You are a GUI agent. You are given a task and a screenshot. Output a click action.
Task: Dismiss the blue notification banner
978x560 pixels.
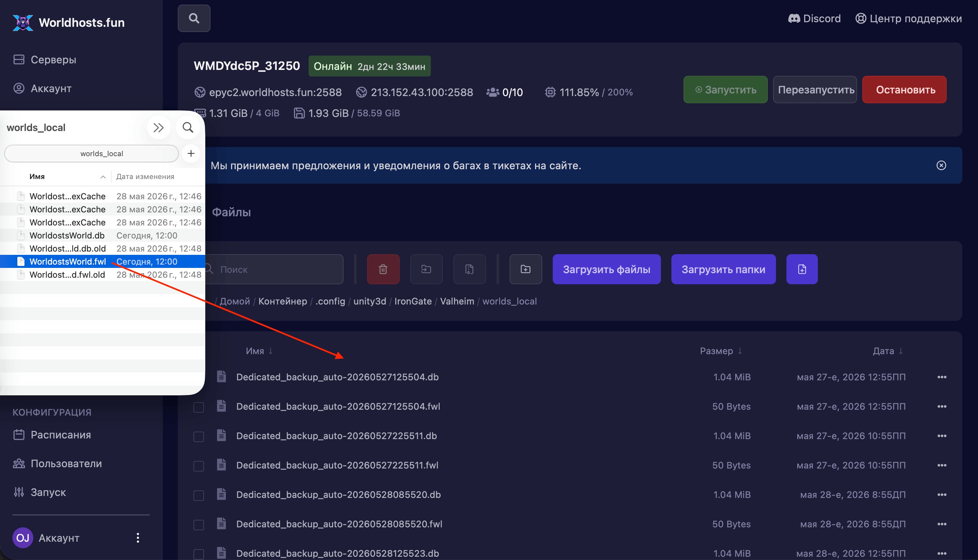[x=941, y=165]
